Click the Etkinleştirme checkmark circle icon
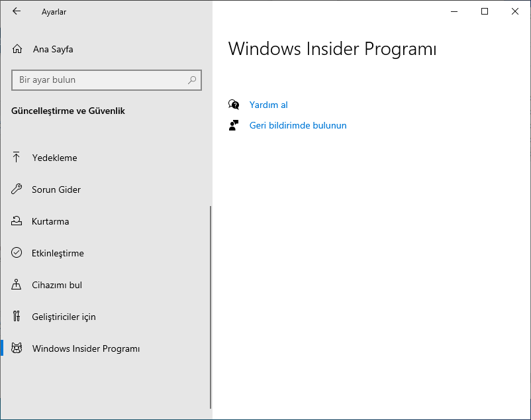Screen dimensions: 531x420 [17, 252]
